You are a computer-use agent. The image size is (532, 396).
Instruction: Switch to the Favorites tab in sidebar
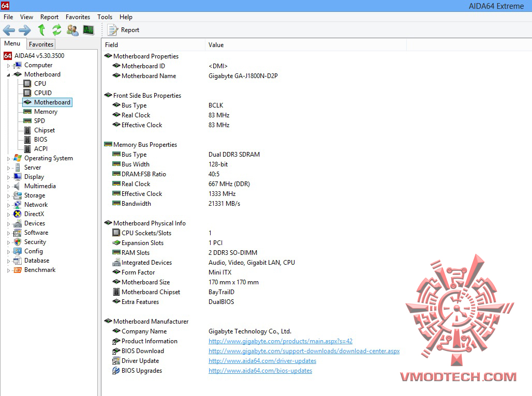point(41,44)
